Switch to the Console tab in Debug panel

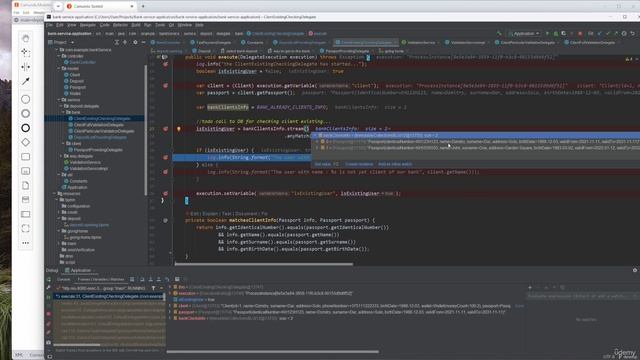[x=63, y=279]
